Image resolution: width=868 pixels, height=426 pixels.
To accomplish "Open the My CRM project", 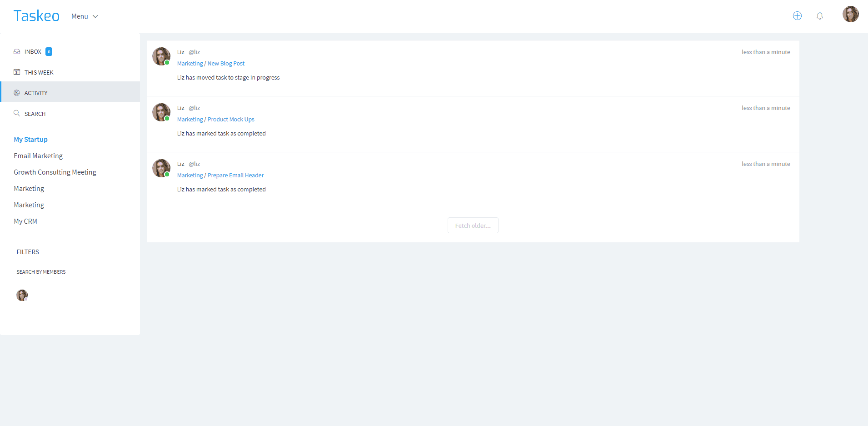I will (25, 221).
